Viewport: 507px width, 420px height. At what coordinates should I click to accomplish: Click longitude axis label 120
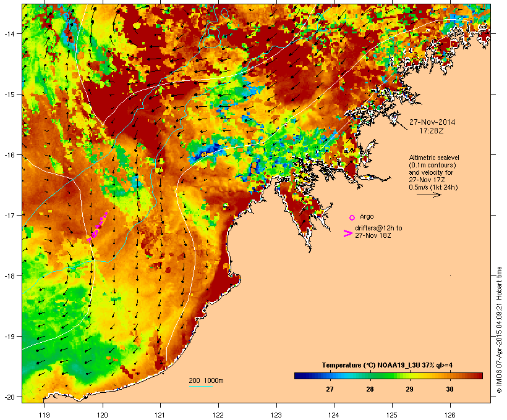103,415
